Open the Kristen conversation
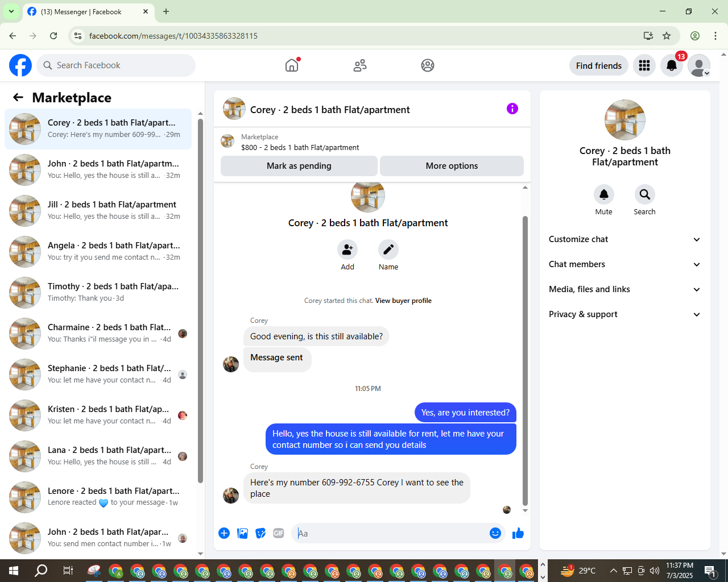Screen dimensions: 728x582 (98, 415)
